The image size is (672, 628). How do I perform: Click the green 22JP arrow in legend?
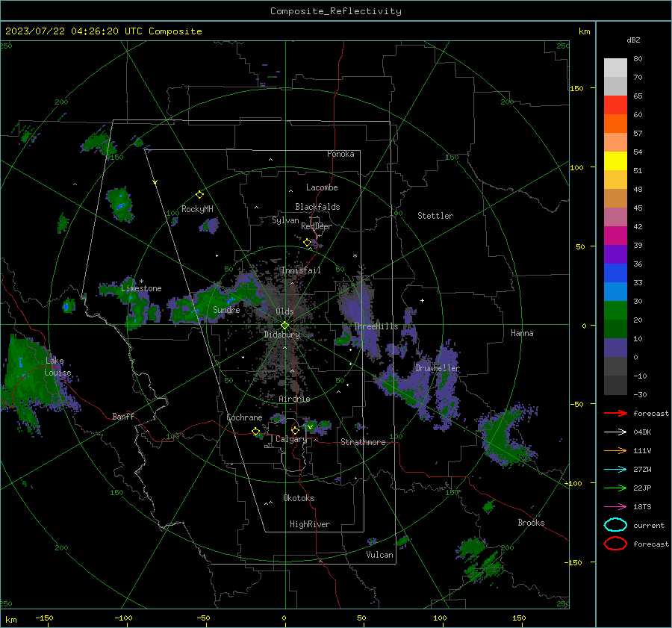615,488
